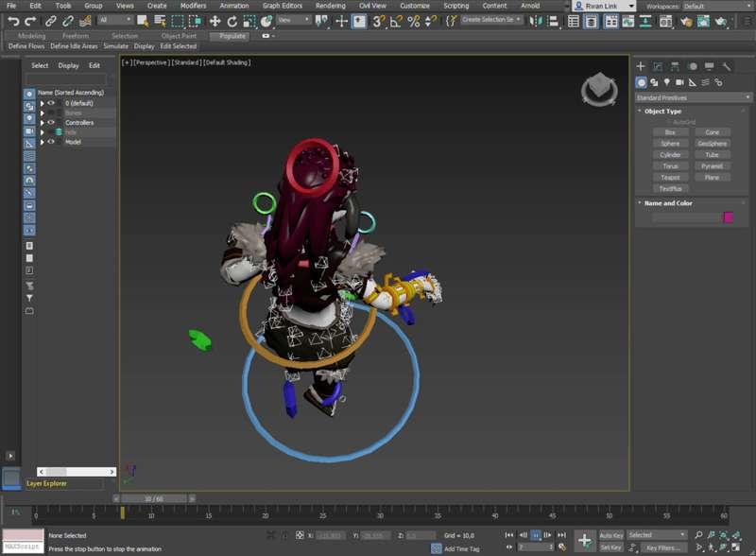Viewport: 756px width, 556px height.
Task: Collapse the Name and Color rollout
Action: [668, 203]
